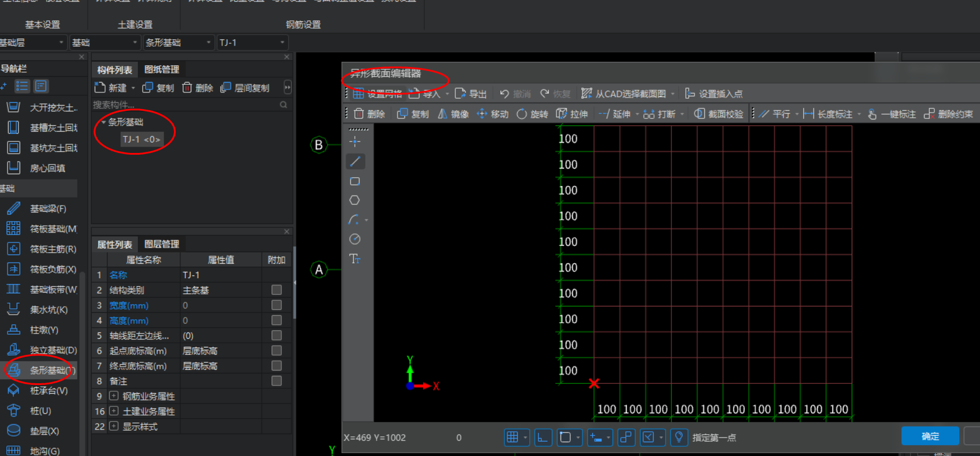The image size is (980, 456).
Task: Click 设置网格 grid settings
Action: point(377,94)
